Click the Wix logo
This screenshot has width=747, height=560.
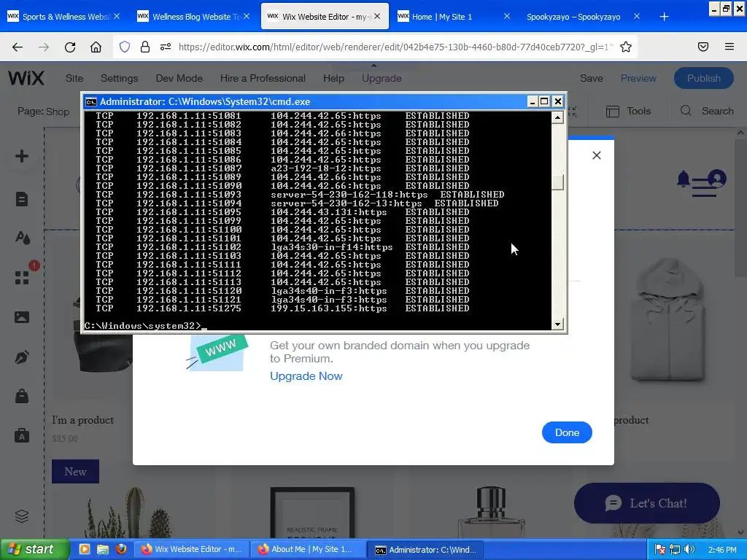coord(26,78)
